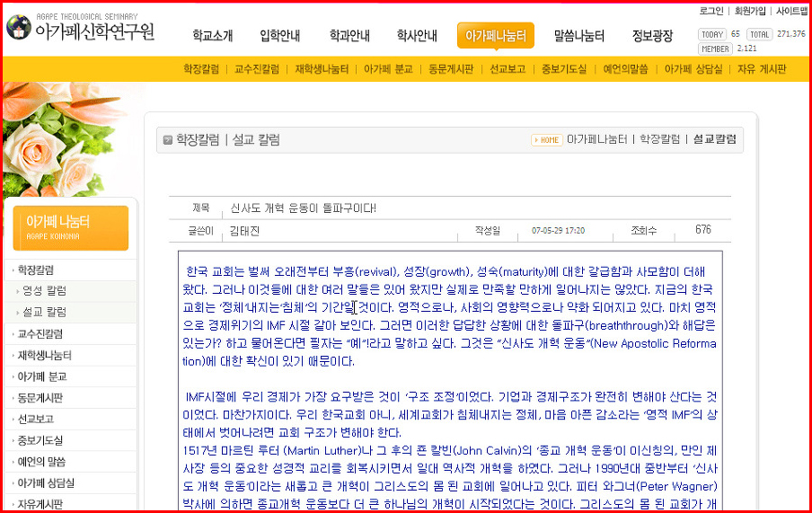Screen dimensions: 812x513
Task: Select 중보기도실 in the yellow submenu
Action: point(564,69)
